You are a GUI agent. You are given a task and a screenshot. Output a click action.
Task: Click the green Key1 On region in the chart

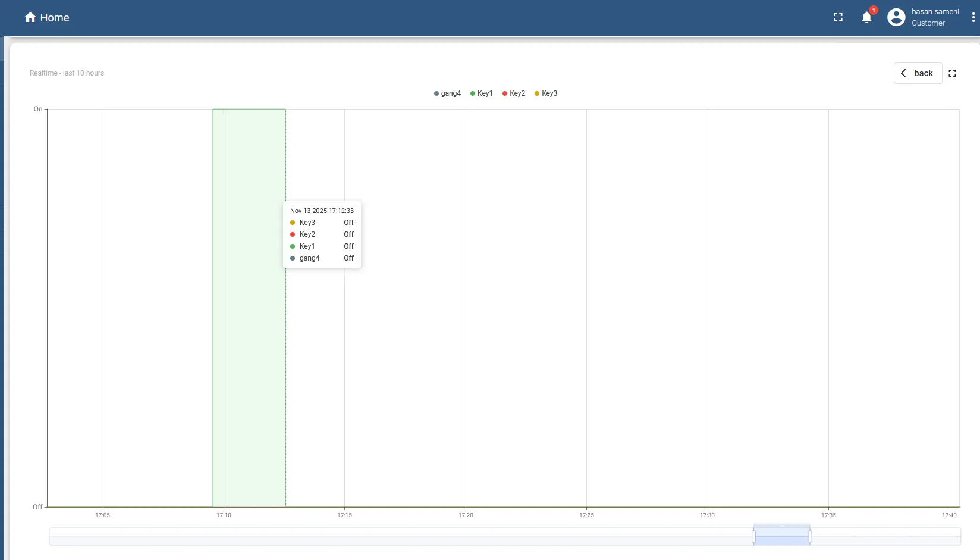pos(250,357)
